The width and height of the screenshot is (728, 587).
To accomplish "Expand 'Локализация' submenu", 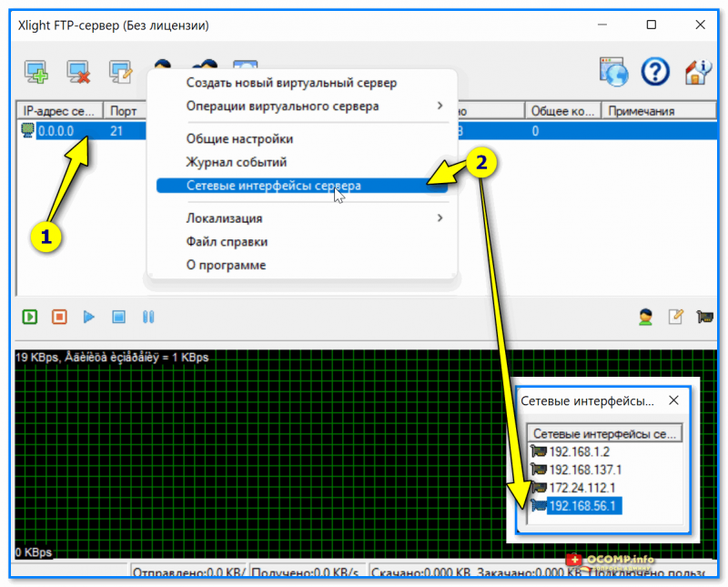I will tap(302, 218).
